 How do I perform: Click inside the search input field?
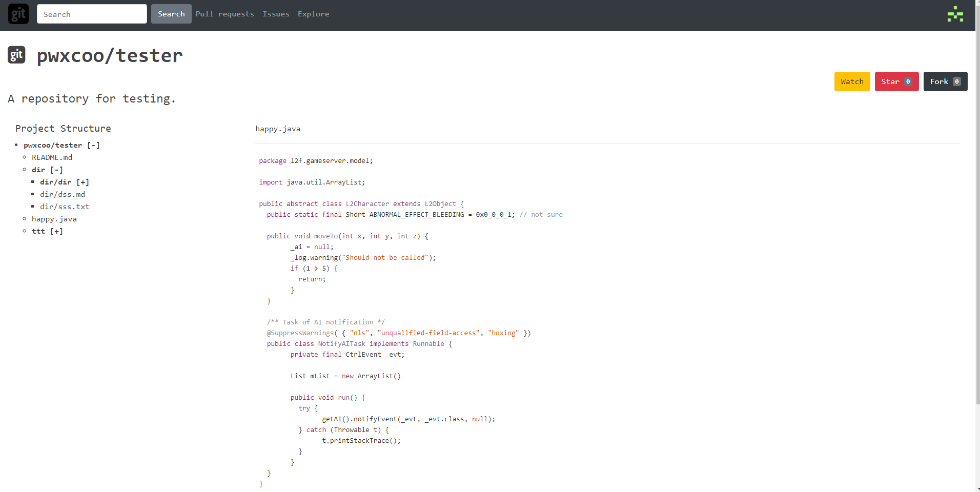(92, 14)
